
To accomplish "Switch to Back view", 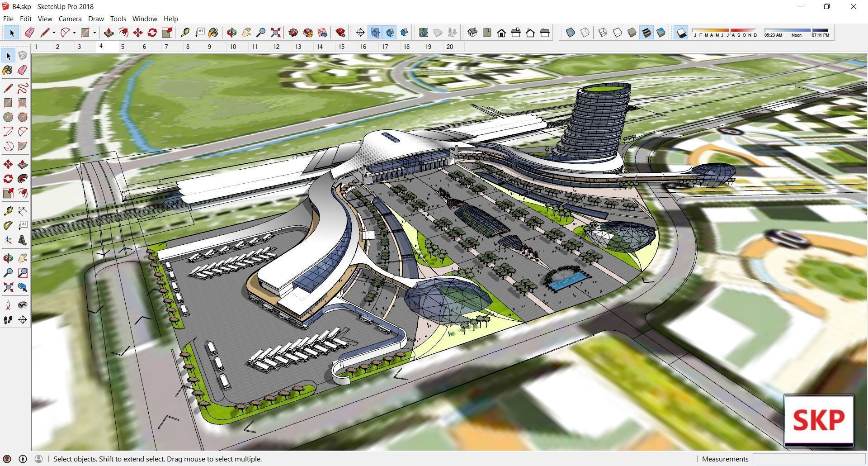I will pos(530,33).
